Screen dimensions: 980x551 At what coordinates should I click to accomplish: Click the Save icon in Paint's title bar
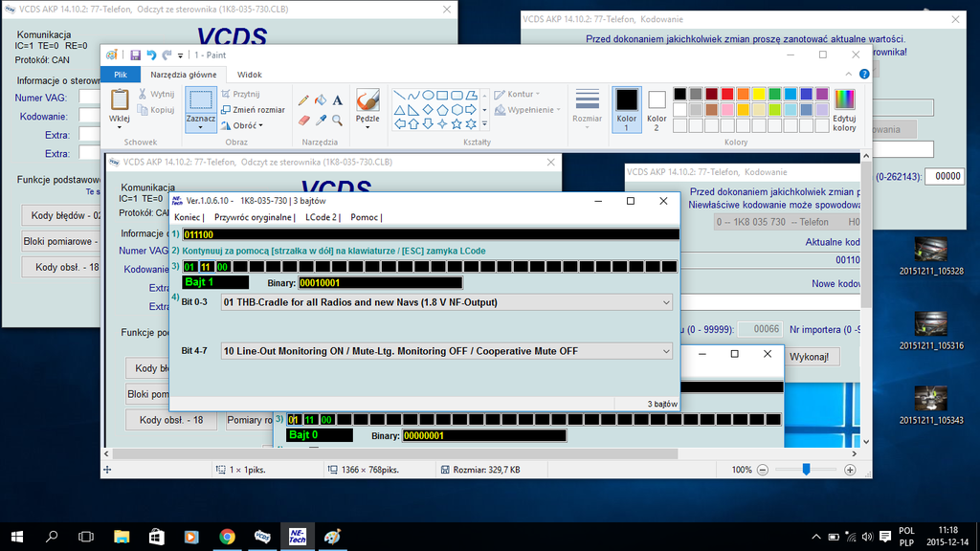click(135, 55)
